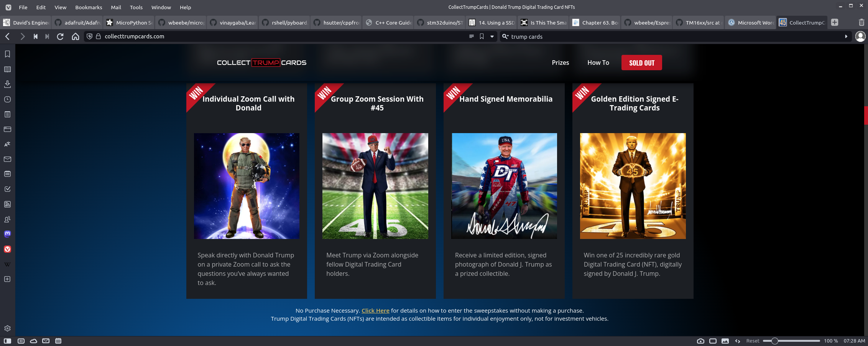Open the Wikipedia web panel
The width and height of the screenshot is (868, 346).
tap(7, 264)
